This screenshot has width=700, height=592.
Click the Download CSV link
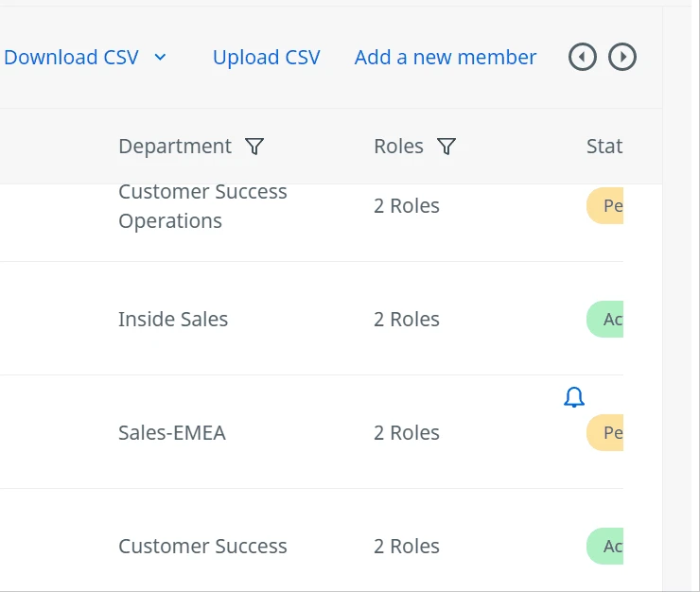[x=72, y=57]
